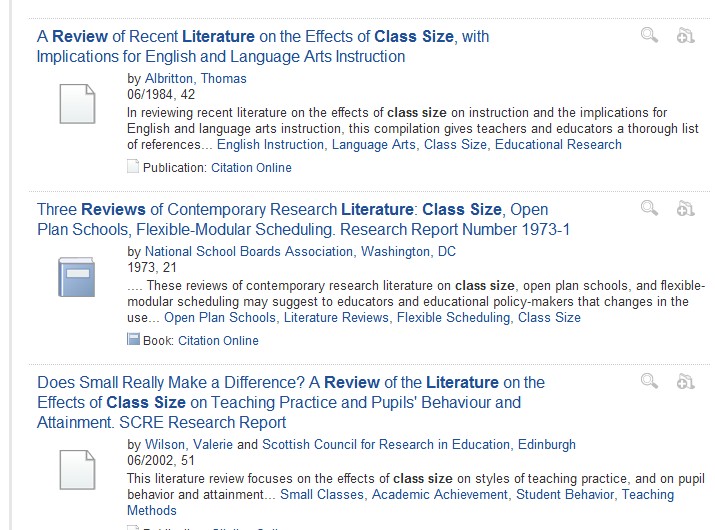Open Citation Online link for the Book entry
This screenshot has height=530, width=715.
pos(218,340)
